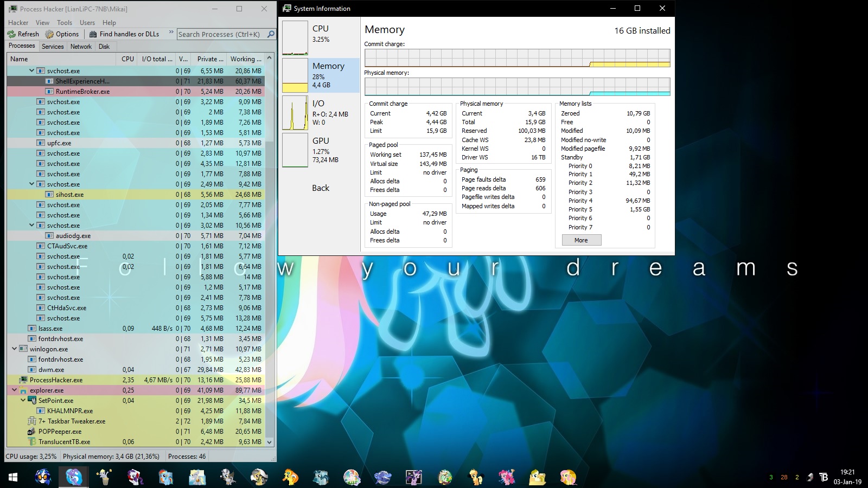Click the More button in Memory lists
868x488 pixels.
pos(580,240)
